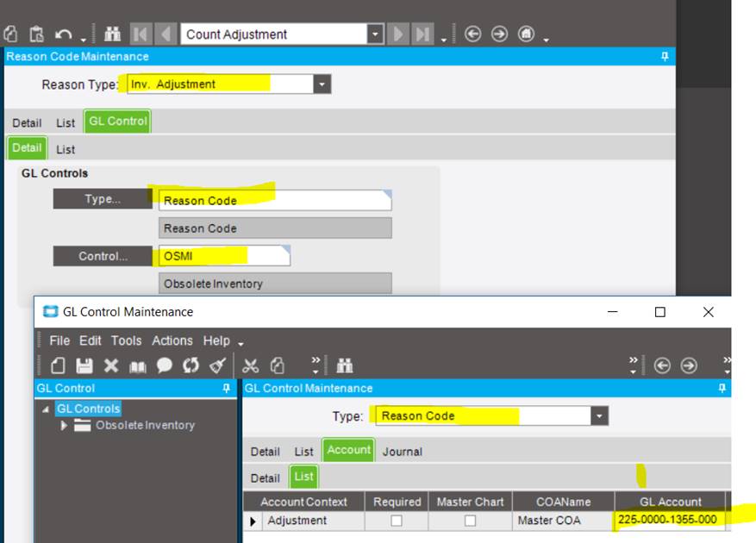The image size is (756, 543).
Task: Open the Reason Type dropdown arrow
Action: 322,84
